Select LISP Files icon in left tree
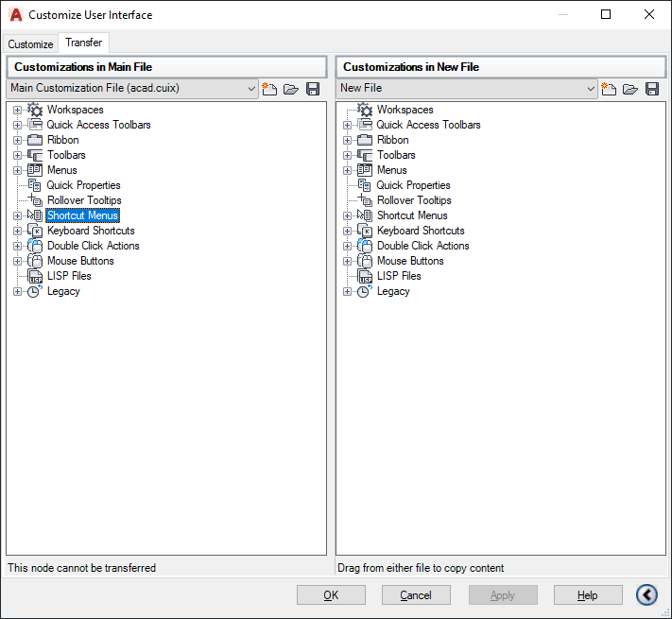Screen dimensions: 672x619 [x=35, y=276]
